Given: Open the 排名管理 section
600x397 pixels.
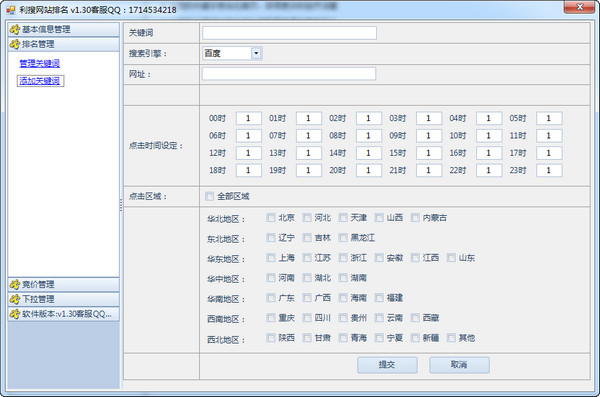Looking at the screenshot, I should [x=64, y=44].
